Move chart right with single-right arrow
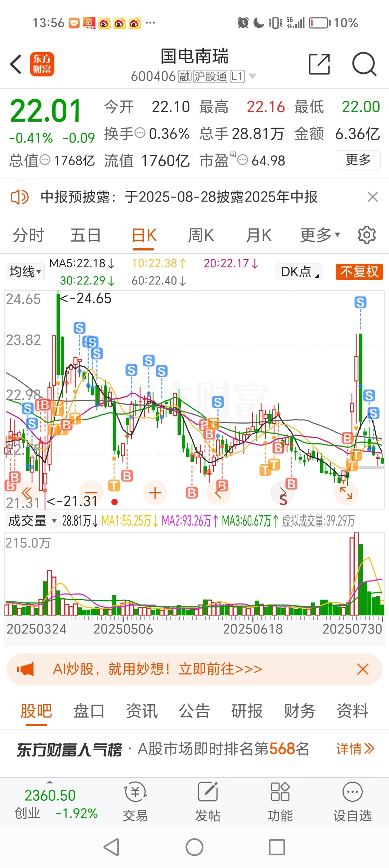389x868 pixels. [x=283, y=493]
